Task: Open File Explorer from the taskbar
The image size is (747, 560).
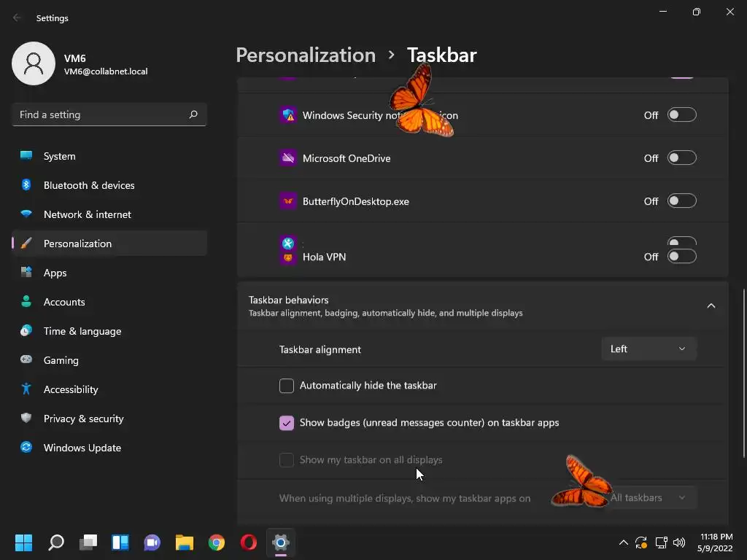Action: tap(185, 542)
